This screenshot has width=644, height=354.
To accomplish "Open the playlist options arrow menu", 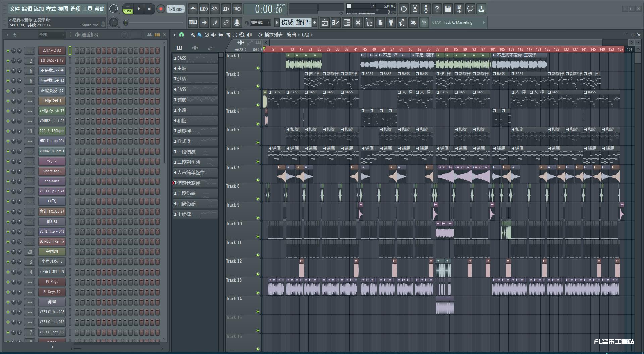I will [175, 35].
